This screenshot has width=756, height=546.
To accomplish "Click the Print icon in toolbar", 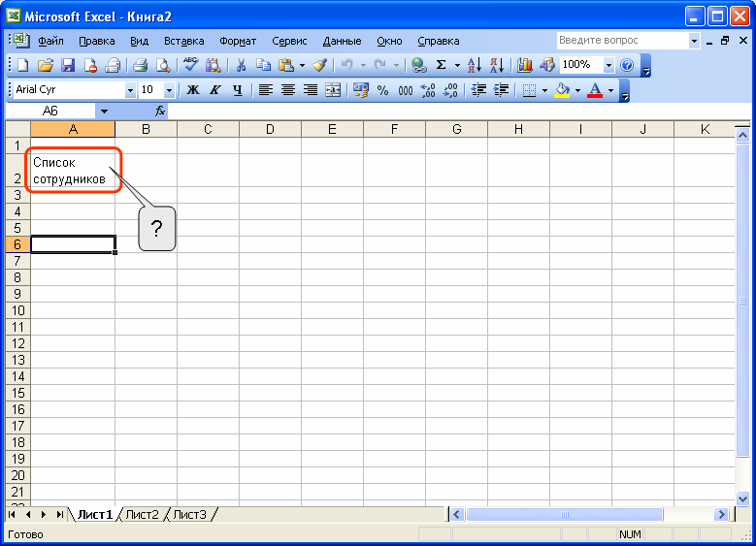I will [x=140, y=65].
